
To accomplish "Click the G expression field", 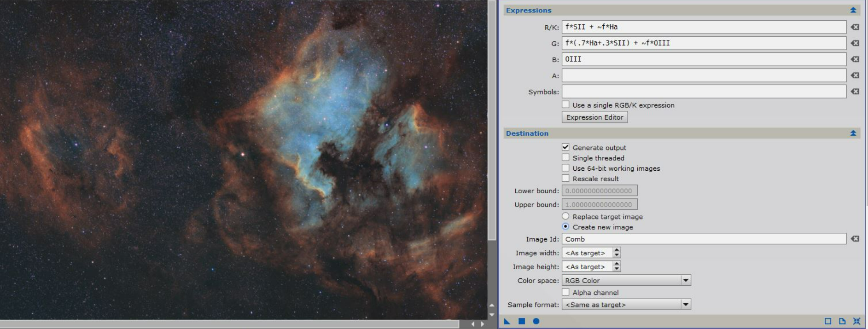I will [x=704, y=43].
